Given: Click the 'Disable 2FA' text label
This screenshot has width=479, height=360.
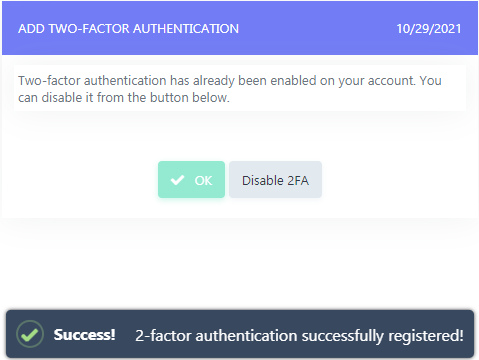Looking at the screenshot, I should pyautogui.click(x=275, y=180).
